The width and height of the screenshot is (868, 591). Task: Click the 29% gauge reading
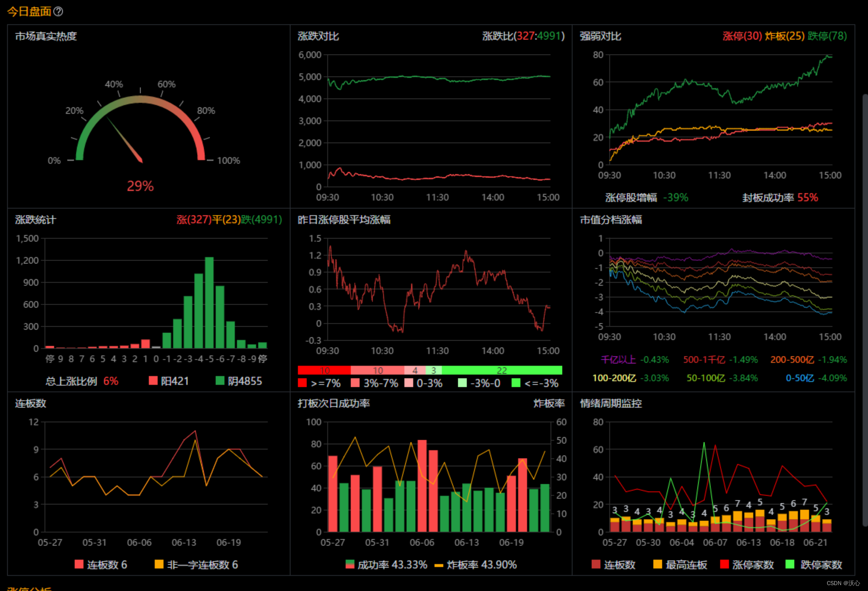pos(141,186)
